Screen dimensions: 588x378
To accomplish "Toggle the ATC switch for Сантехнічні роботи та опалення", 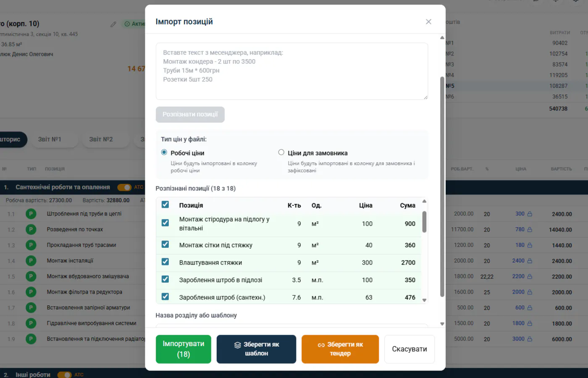I will (x=124, y=187).
